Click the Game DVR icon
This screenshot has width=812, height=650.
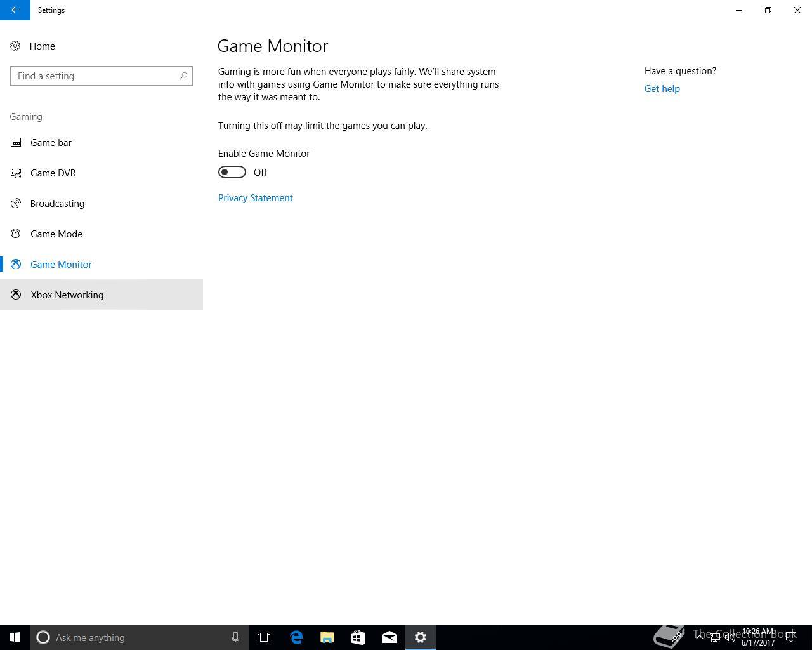tap(16, 173)
